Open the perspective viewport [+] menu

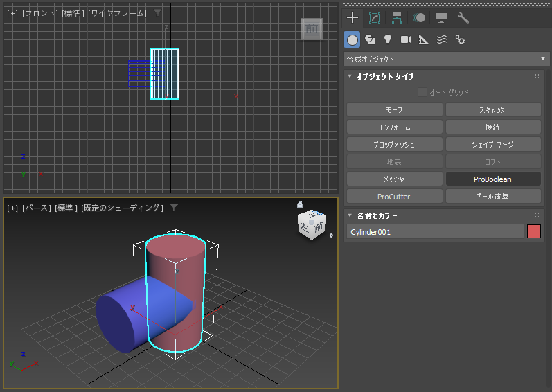[x=12, y=208]
